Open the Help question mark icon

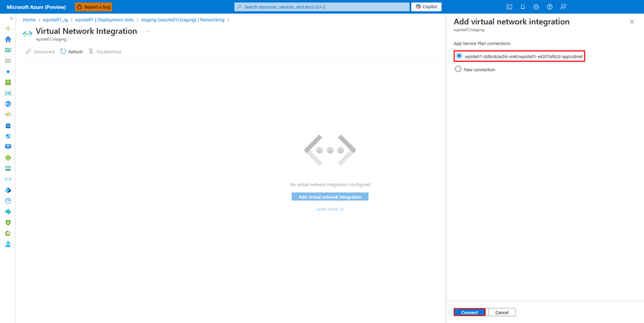pyautogui.click(x=549, y=7)
